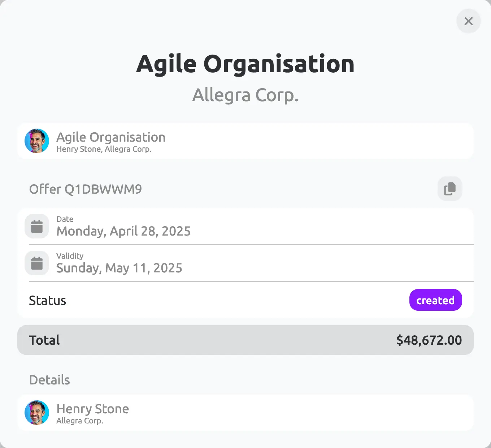Select the Sunday, May 11, 2025 validity field
The width and height of the screenshot is (491, 448).
pos(245,263)
